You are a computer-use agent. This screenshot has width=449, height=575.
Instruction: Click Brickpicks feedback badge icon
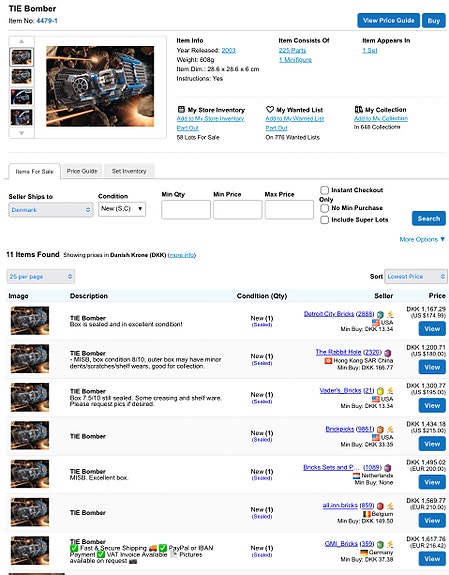[x=380, y=429]
